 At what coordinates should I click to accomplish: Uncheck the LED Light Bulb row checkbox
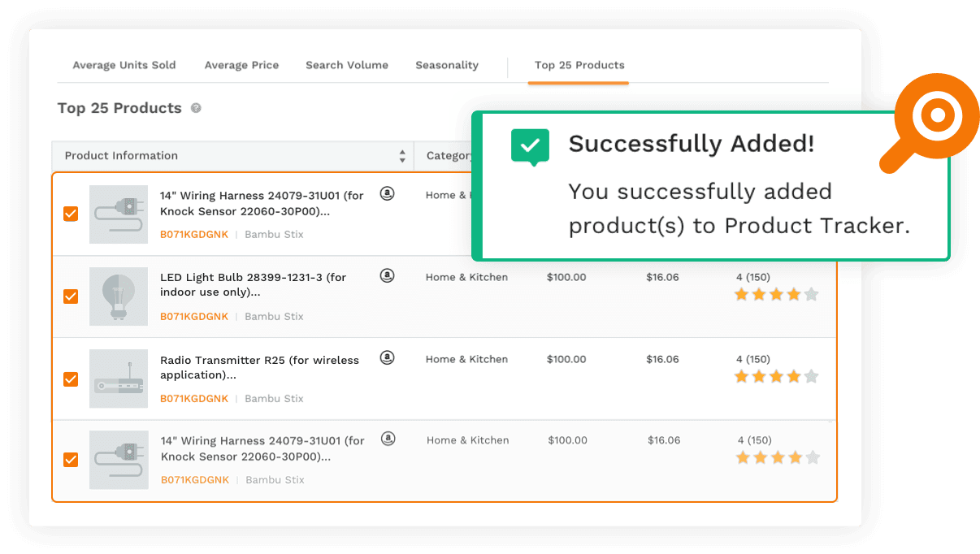point(71,296)
